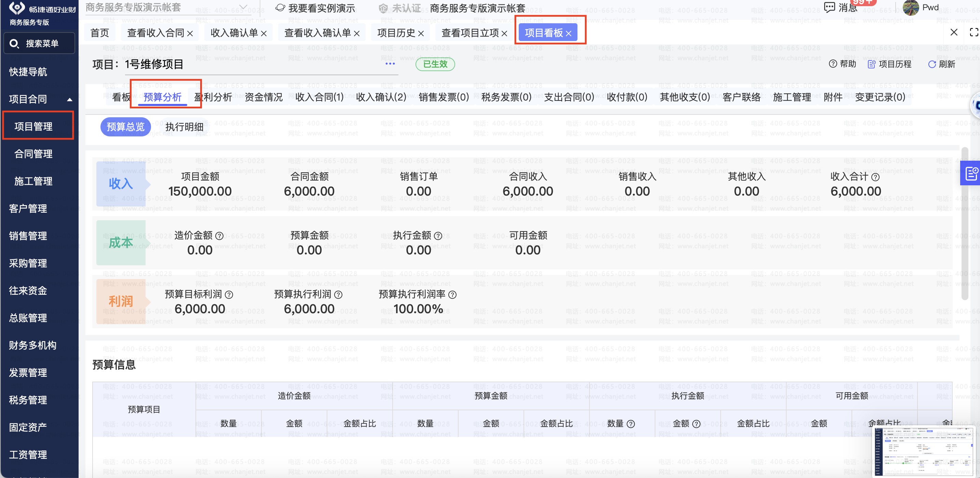
Task: Open the 消息 messages chat icon
Action: (x=829, y=7)
